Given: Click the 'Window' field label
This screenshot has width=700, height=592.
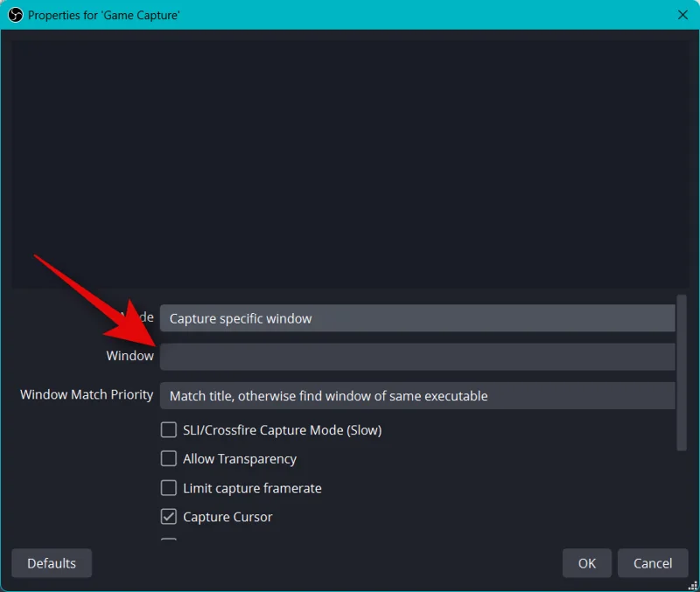Looking at the screenshot, I should click(x=129, y=356).
